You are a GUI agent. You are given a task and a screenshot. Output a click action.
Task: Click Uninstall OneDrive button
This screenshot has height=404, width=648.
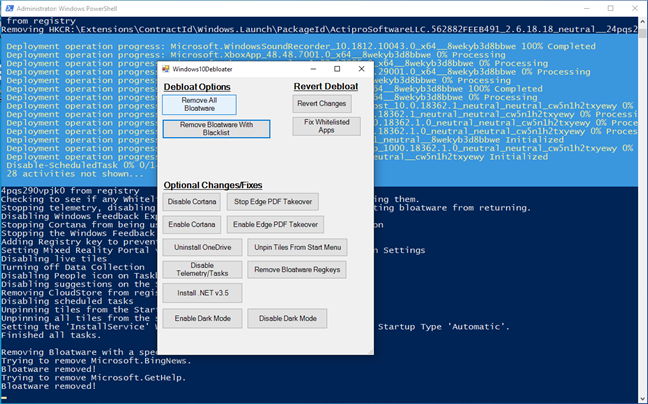point(202,247)
